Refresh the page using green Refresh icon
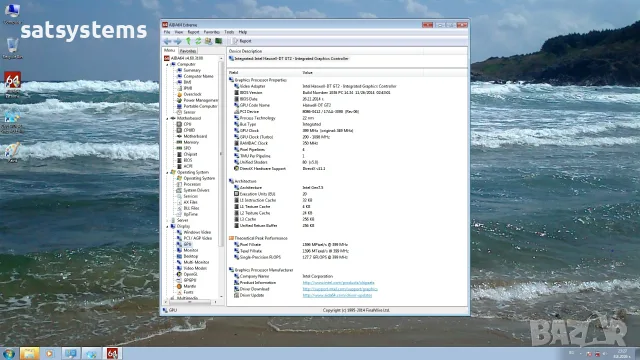640x360 pixels. [198, 41]
